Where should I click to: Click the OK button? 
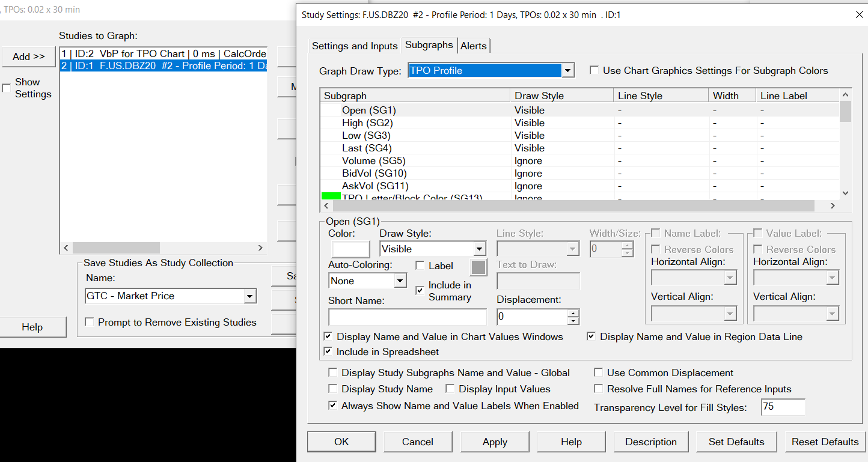pyautogui.click(x=341, y=442)
